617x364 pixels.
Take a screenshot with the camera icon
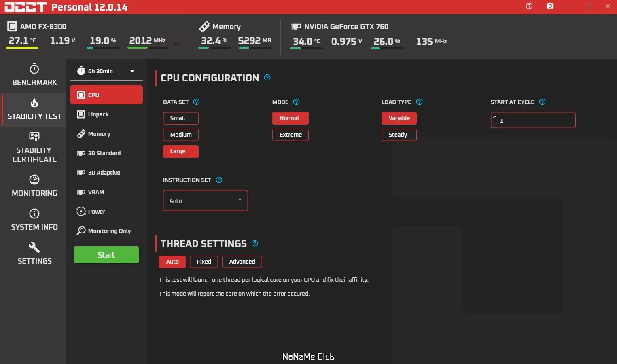click(550, 6)
